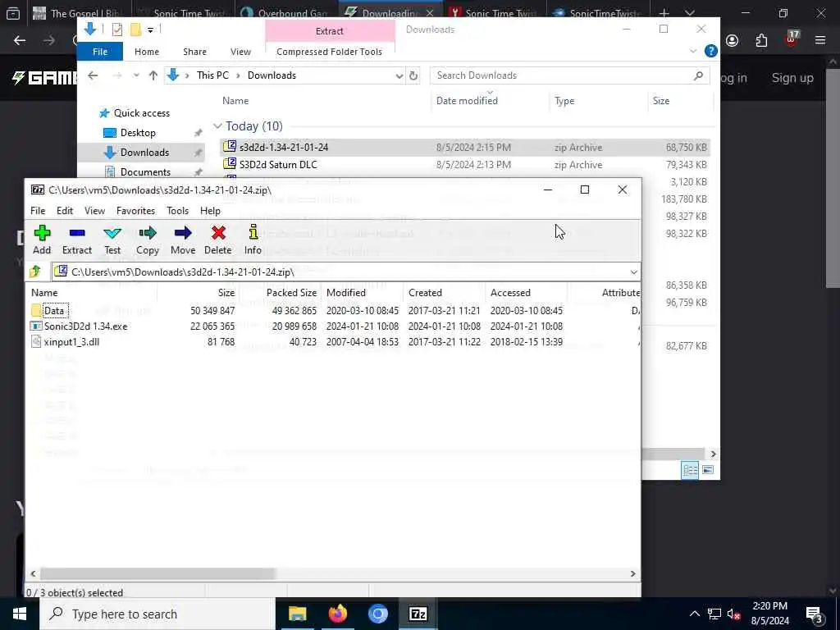The height and width of the screenshot is (630, 840).
Task: Switch Explorer to large icons view
Action: click(x=708, y=470)
